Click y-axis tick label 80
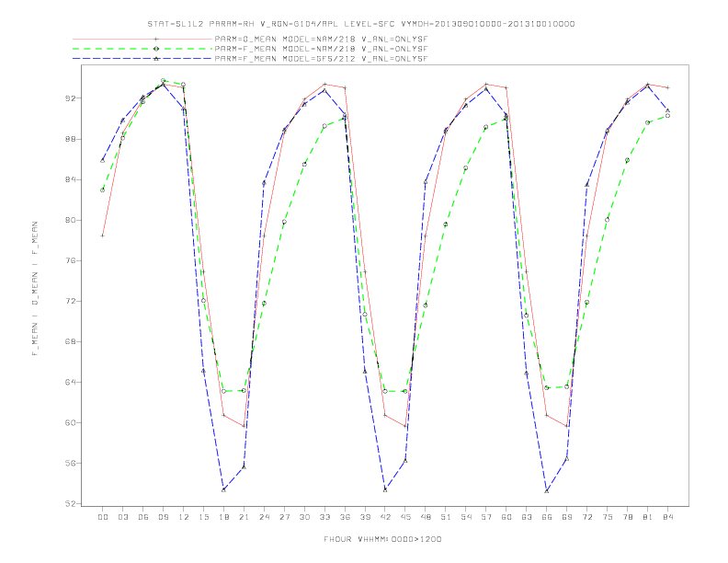This screenshot has height=563, width=728. (x=71, y=220)
